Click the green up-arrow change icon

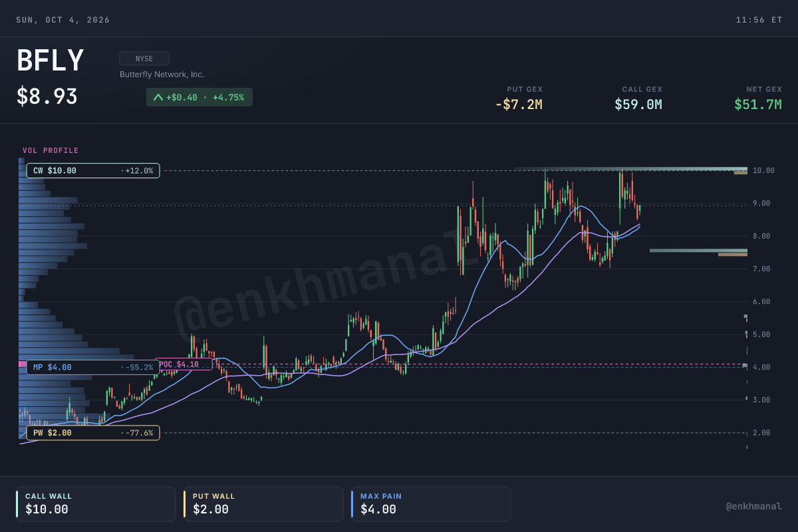coord(158,97)
